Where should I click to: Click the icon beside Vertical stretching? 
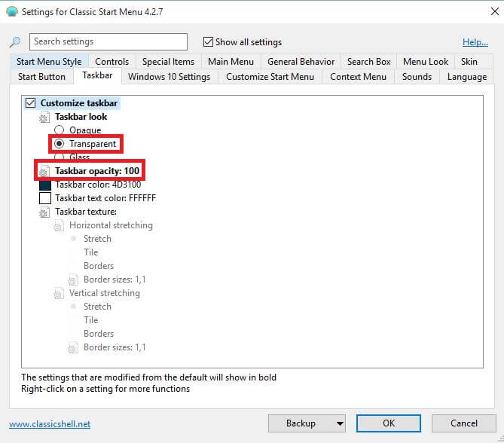[59, 293]
